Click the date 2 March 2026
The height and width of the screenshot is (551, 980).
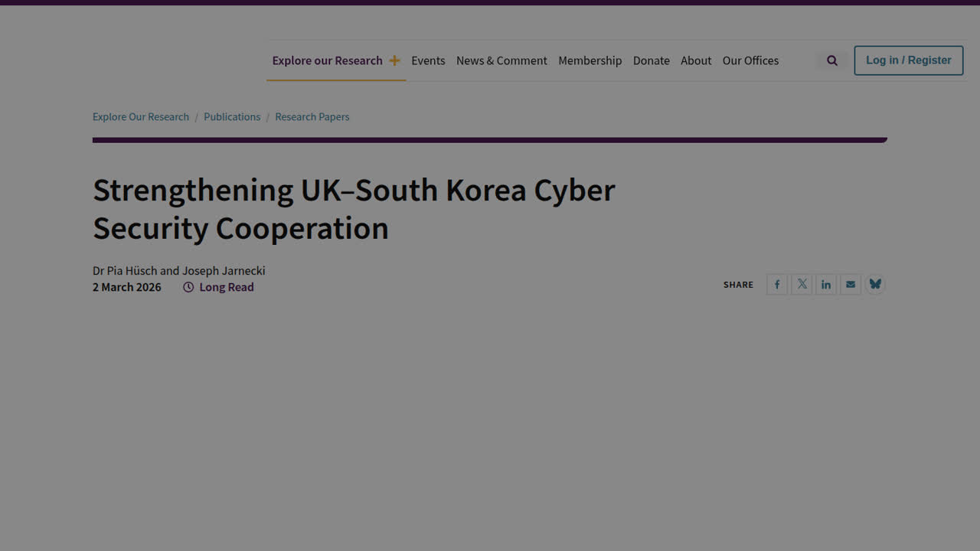coord(127,287)
